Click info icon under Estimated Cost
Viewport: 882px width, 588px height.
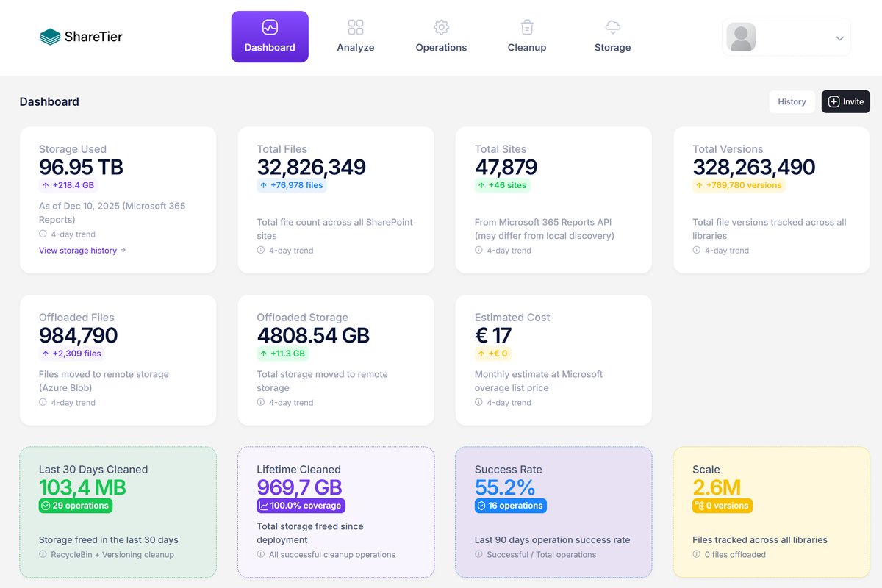tap(478, 403)
